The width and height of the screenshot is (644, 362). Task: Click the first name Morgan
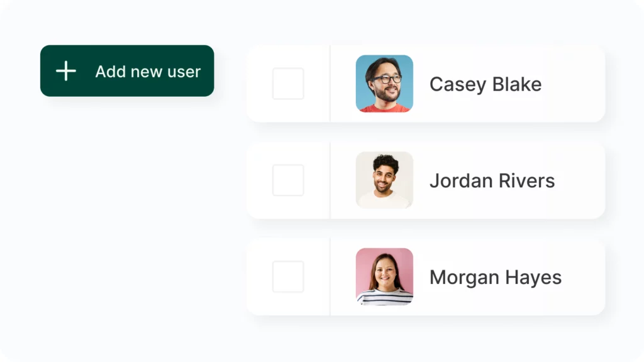pos(460,278)
